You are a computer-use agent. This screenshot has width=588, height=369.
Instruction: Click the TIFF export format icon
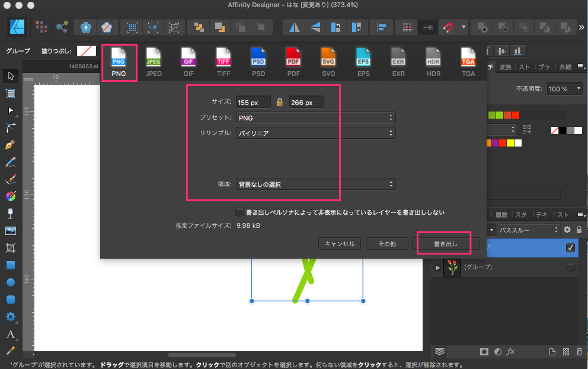point(223,62)
